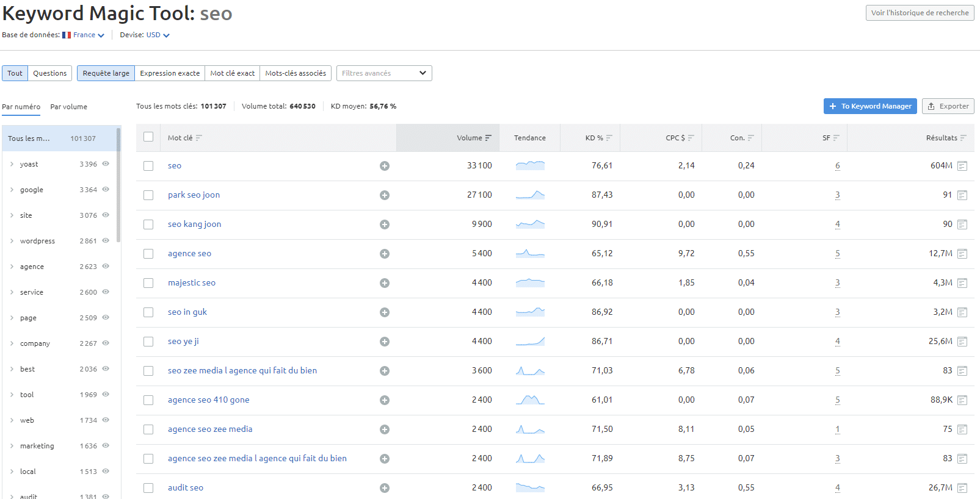Expand the 'yoast' keyword group

[x=12, y=164]
